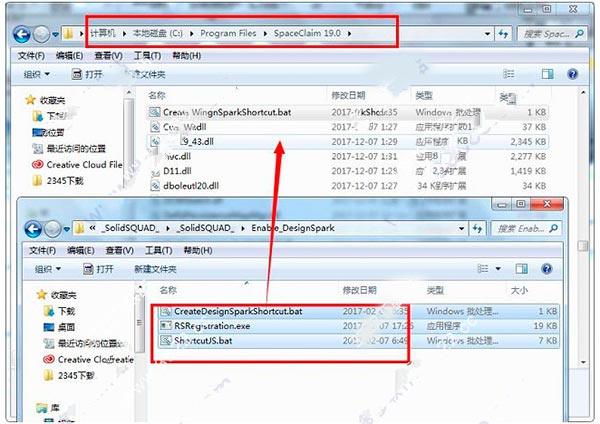
Task: Open 工具(T) menu in Enable_DesignSpark window
Action: [159, 251]
